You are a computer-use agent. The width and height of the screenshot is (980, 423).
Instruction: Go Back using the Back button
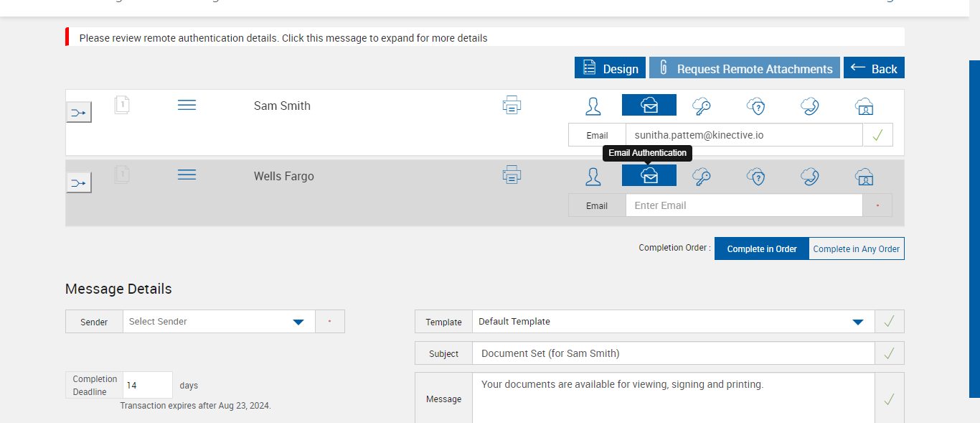point(874,68)
